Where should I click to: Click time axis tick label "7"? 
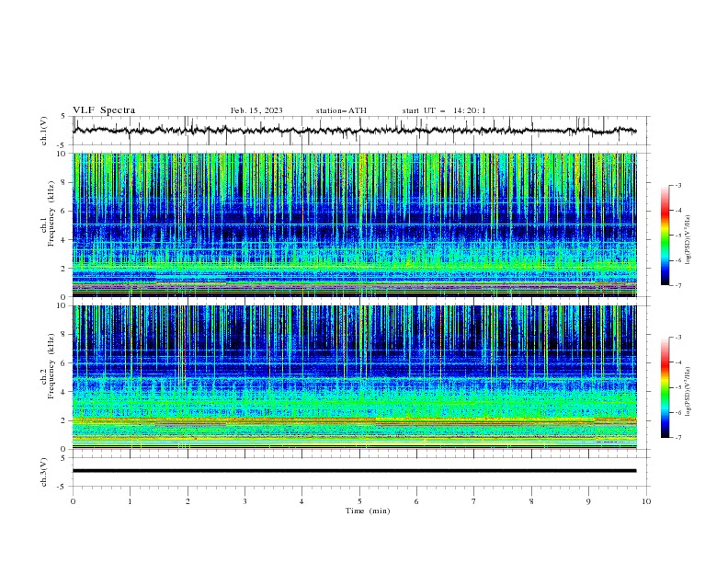pos(474,501)
